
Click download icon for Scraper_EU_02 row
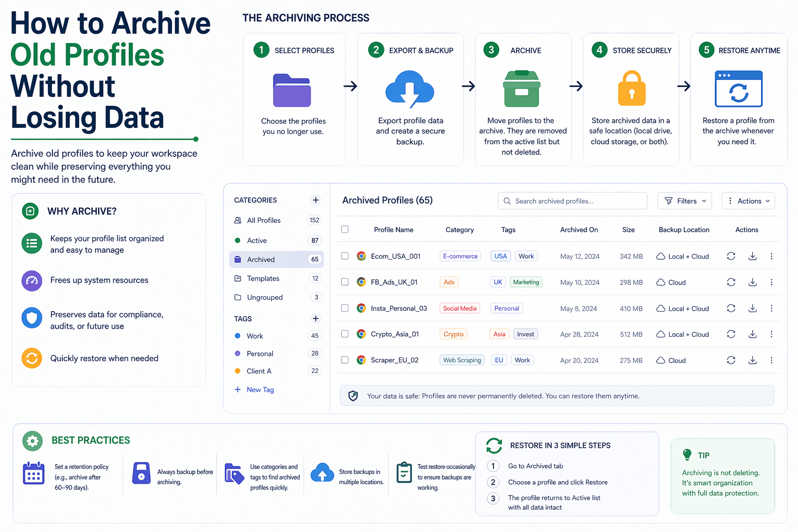point(752,360)
